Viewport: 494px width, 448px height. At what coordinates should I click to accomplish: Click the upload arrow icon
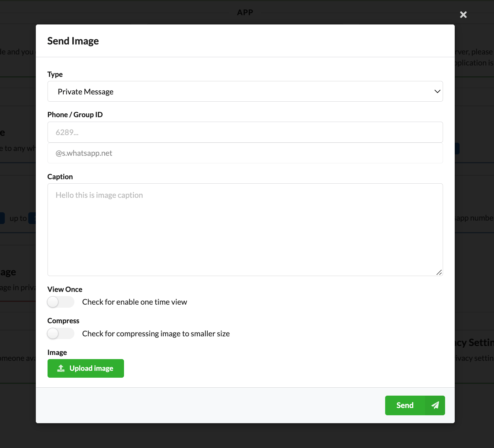tap(61, 368)
